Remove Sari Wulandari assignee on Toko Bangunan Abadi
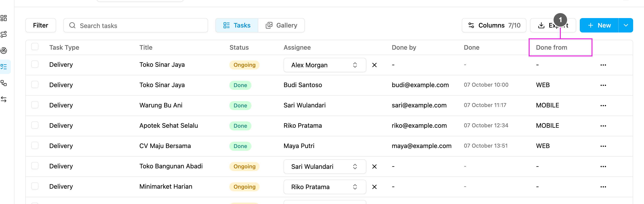Screen dimensions: 644x204 point(374,167)
